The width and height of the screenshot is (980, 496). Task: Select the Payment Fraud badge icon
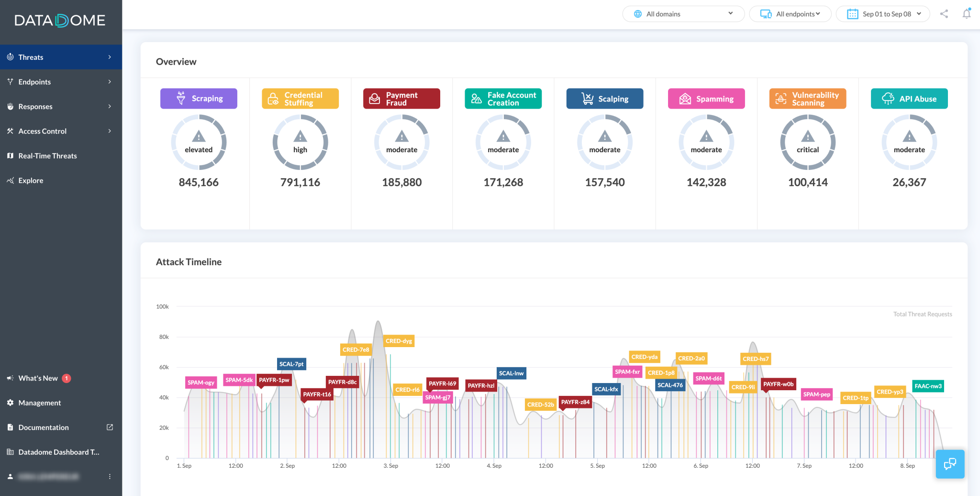click(x=374, y=98)
